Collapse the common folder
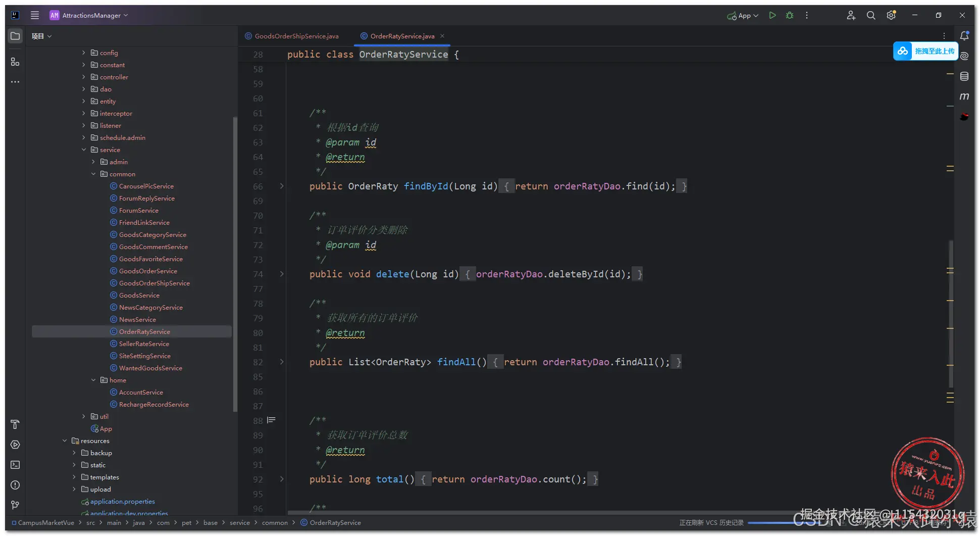The image size is (980, 536). [x=93, y=174]
